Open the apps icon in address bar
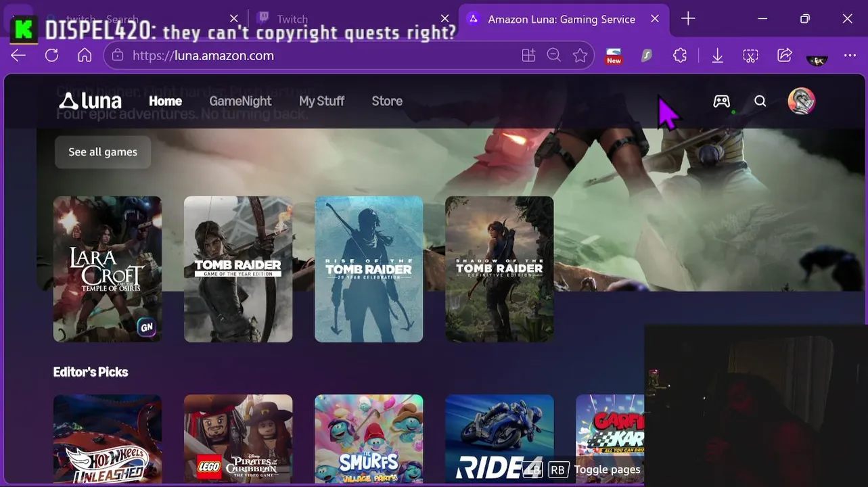The width and height of the screenshot is (868, 487). 528,55
